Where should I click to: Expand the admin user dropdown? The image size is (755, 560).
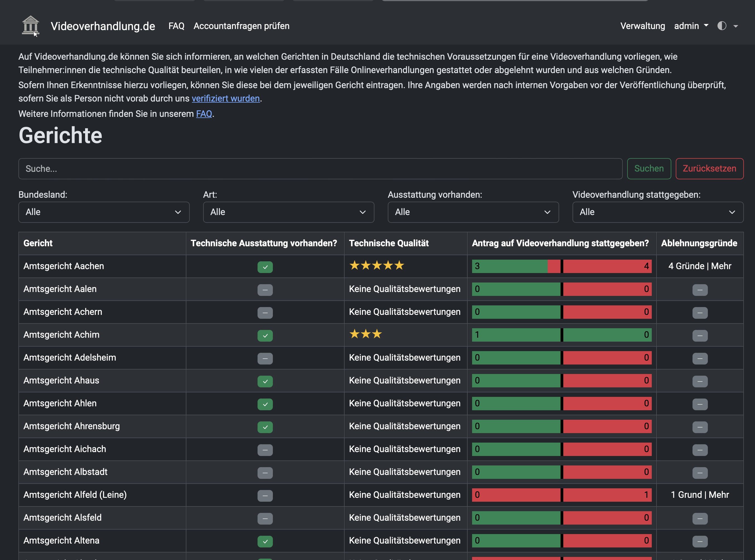pyautogui.click(x=691, y=26)
